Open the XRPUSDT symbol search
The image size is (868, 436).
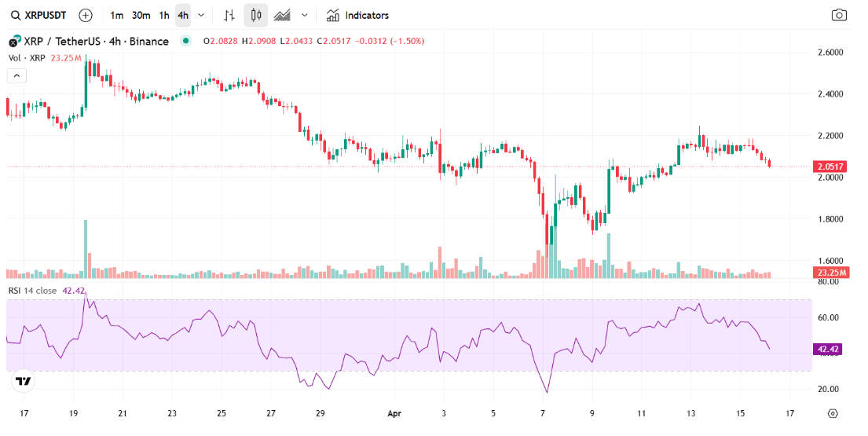click(38, 16)
